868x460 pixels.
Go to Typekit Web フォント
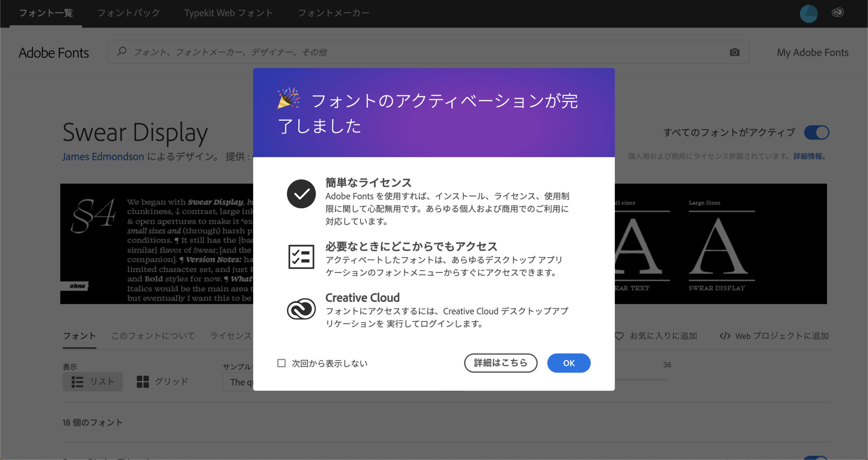coord(229,13)
